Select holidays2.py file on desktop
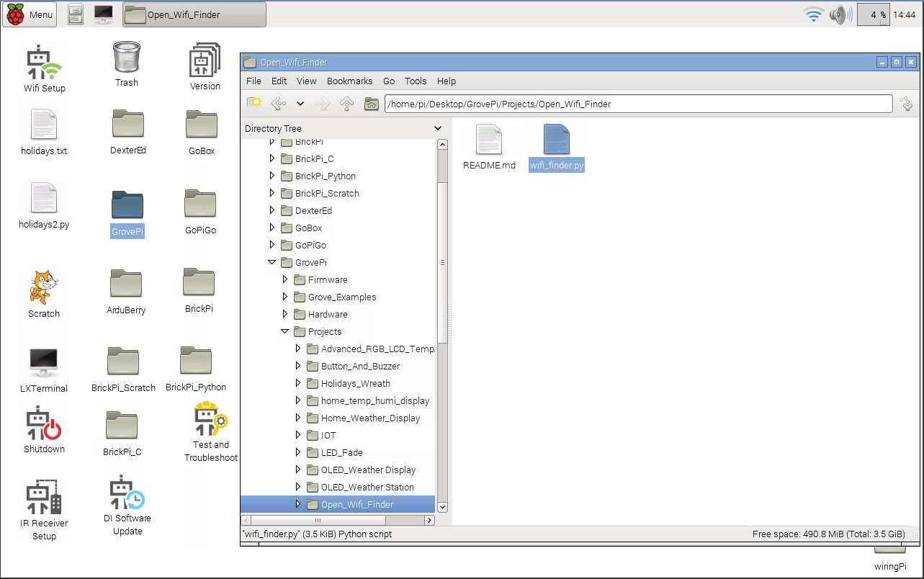 [44, 206]
